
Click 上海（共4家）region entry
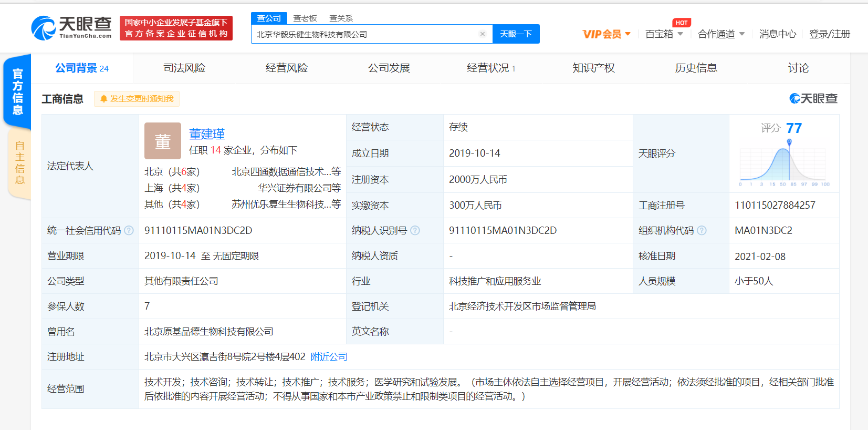pos(172,188)
